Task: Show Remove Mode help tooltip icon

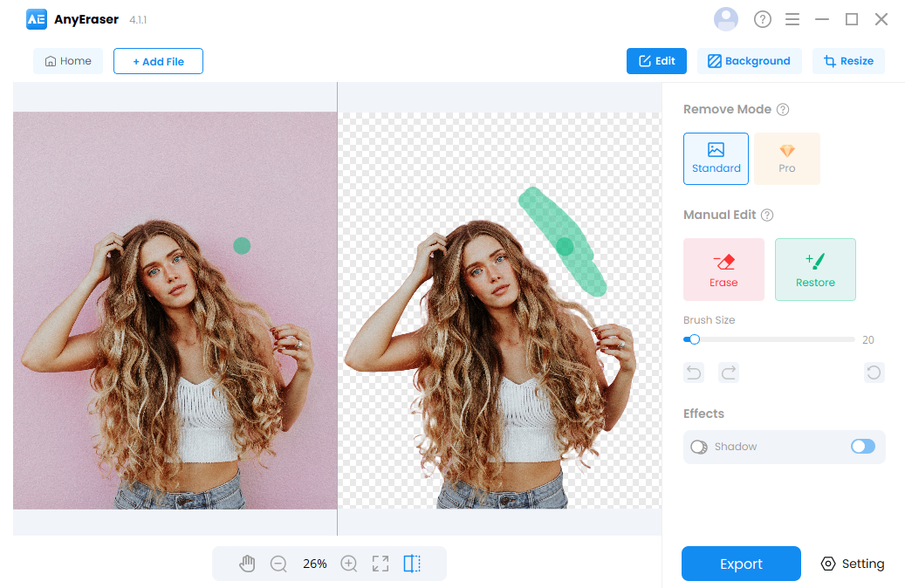Action: click(783, 110)
